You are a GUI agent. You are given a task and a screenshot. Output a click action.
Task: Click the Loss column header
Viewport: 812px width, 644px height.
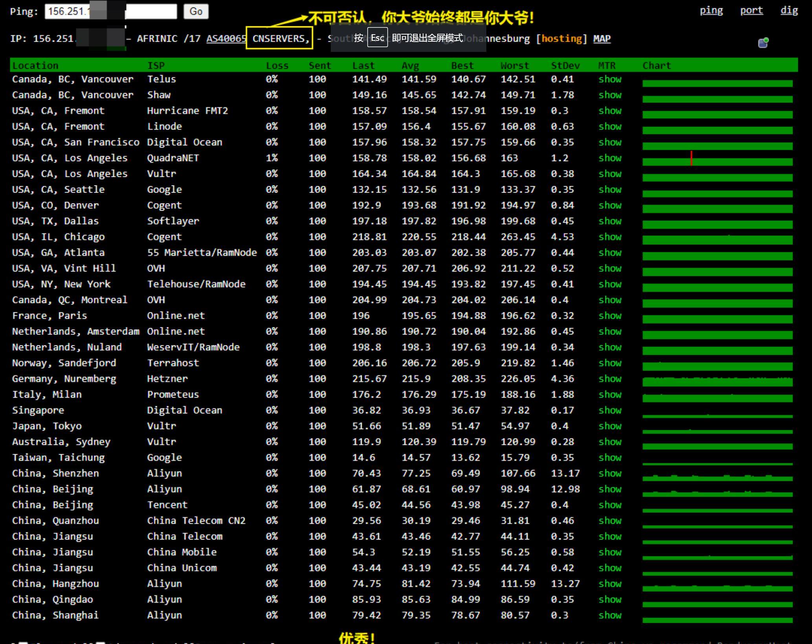point(277,65)
